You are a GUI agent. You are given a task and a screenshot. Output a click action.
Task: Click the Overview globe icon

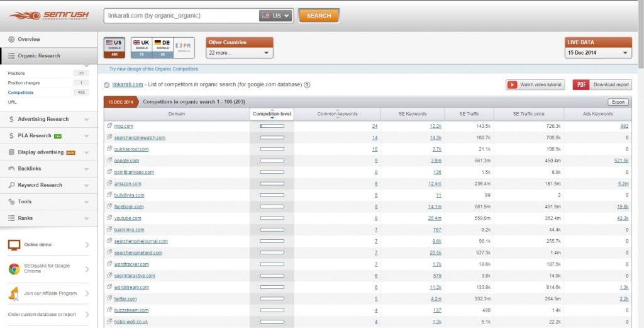coord(11,40)
